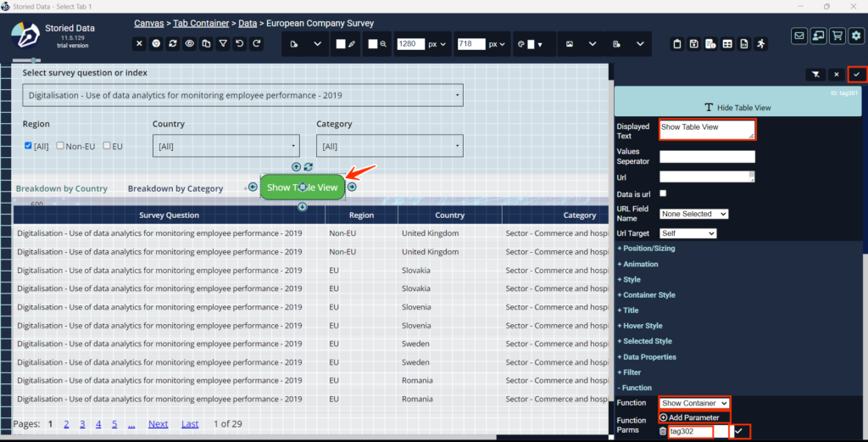Open settings gear in top right
This screenshot has height=442, width=868.
(856, 36)
